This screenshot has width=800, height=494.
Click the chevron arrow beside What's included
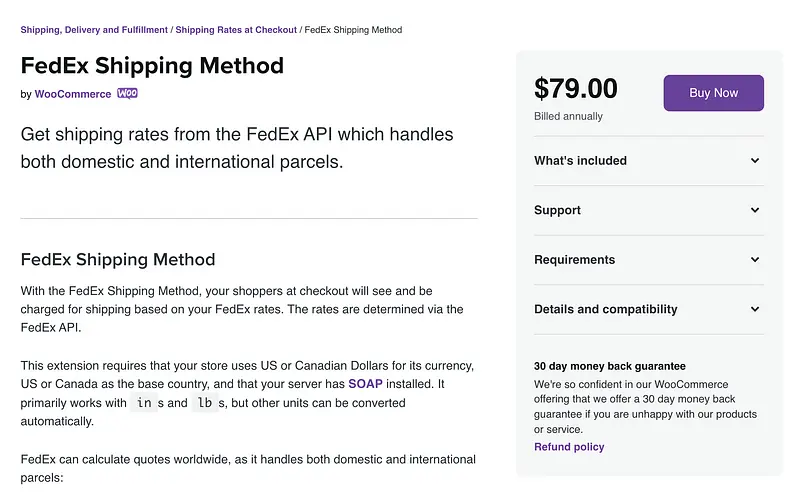[x=755, y=161]
